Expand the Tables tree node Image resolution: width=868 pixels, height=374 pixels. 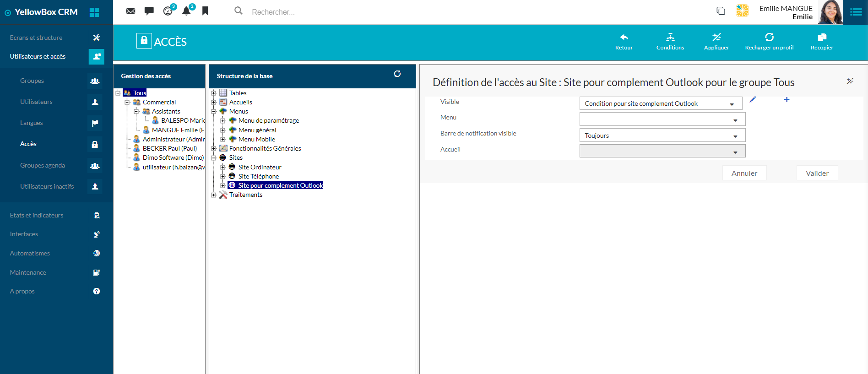click(x=214, y=93)
